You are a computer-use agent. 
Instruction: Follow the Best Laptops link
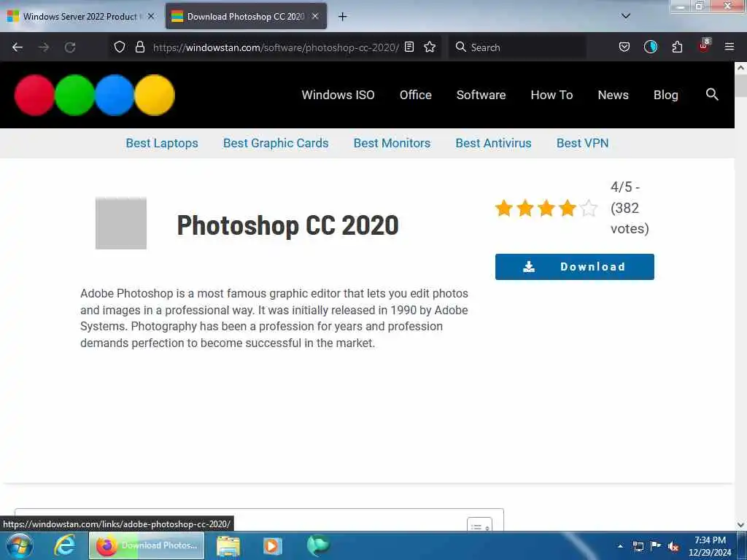pos(162,143)
